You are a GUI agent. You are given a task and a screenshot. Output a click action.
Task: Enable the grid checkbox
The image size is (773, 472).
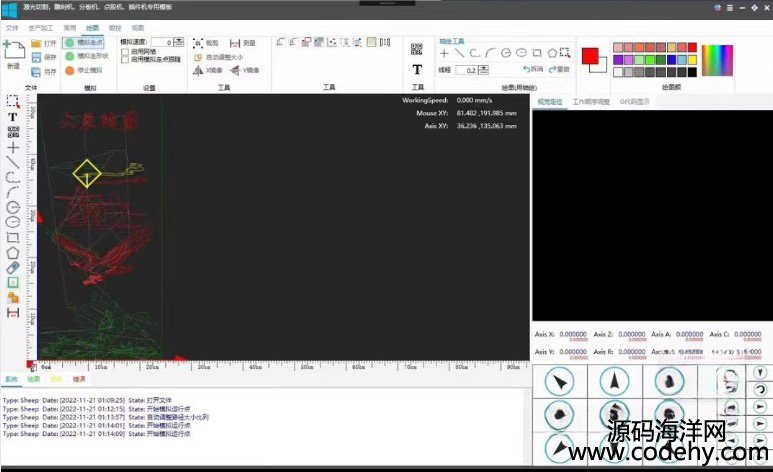[x=124, y=52]
